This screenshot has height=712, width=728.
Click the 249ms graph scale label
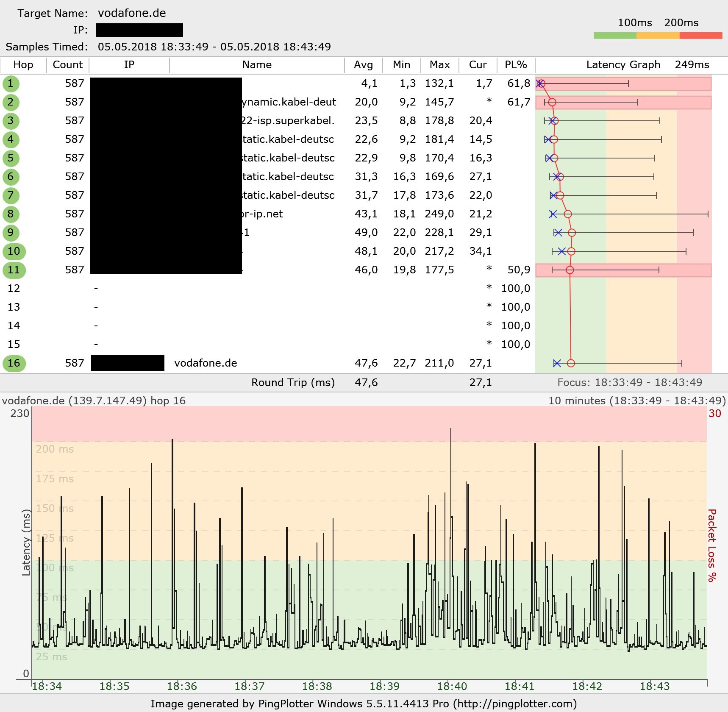[692, 65]
